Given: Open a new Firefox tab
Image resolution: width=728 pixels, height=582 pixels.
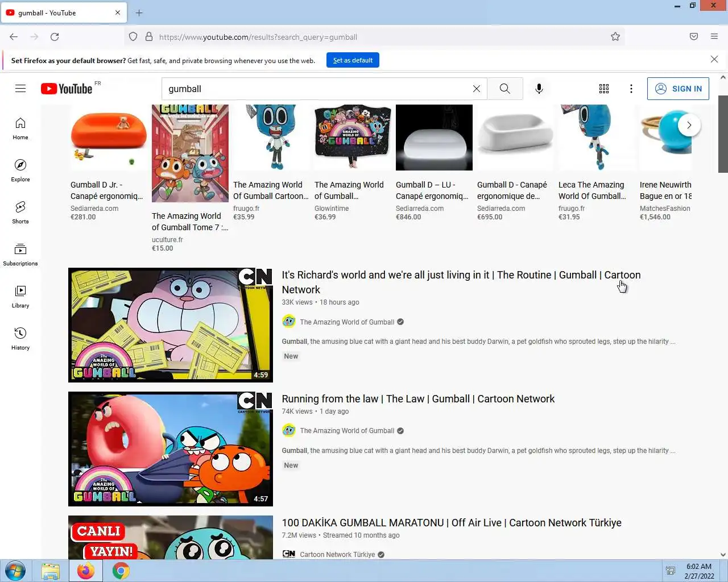Looking at the screenshot, I should [x=139, y=13].
